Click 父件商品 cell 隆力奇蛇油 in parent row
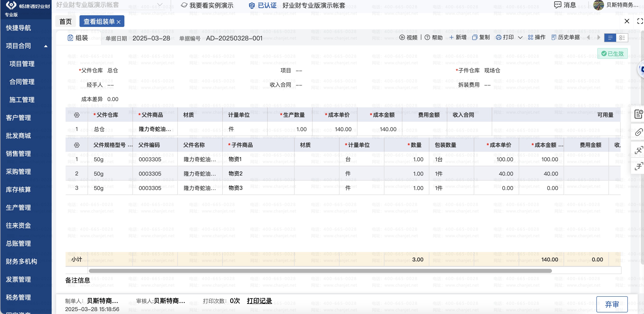The height and width of the screenshot is (314, 644). click(x=155, y=129)
